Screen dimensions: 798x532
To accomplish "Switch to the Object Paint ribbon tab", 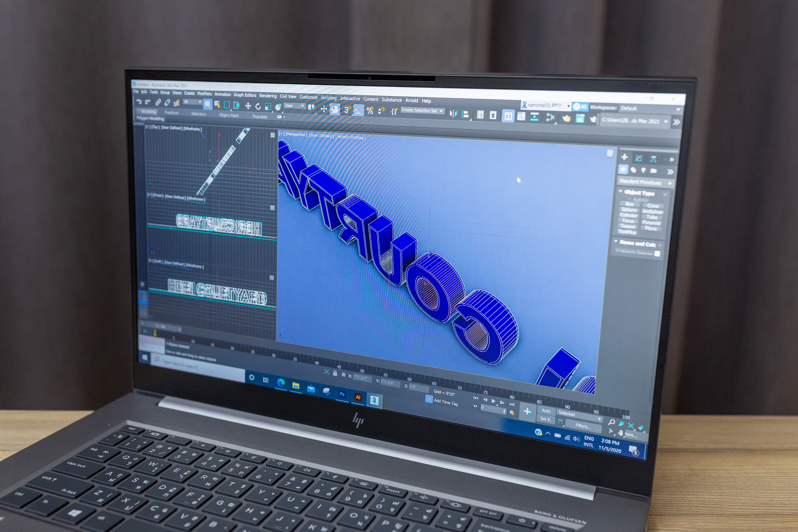I will pyautogui.click(x=229, y=115).
